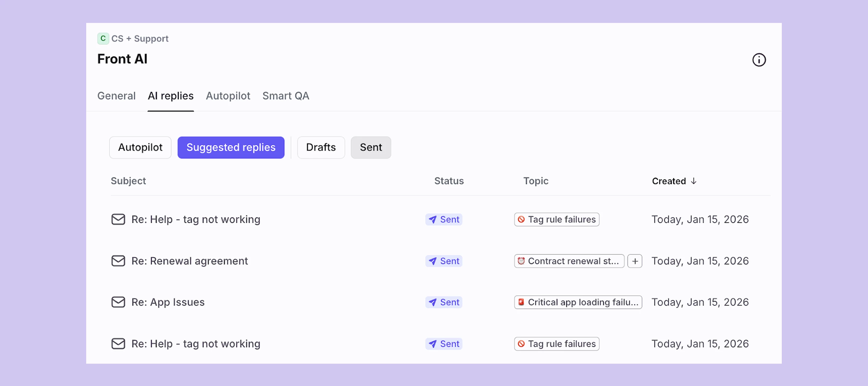
Task: Click the plus button next to the Contract renewal topic
Action: 635,261
